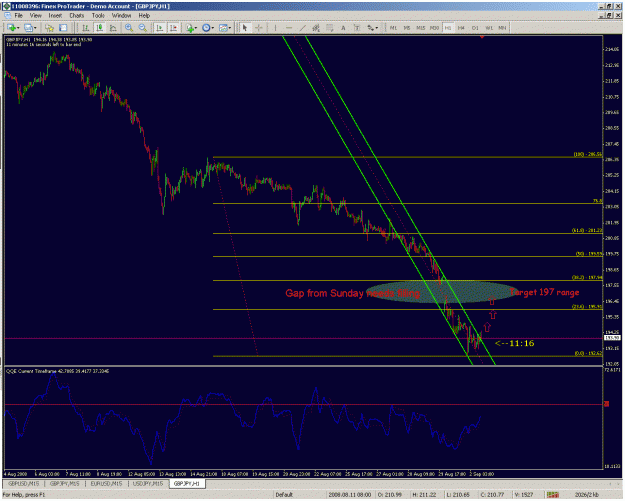Click the ProTrader title bar app icon

[7, 6]
